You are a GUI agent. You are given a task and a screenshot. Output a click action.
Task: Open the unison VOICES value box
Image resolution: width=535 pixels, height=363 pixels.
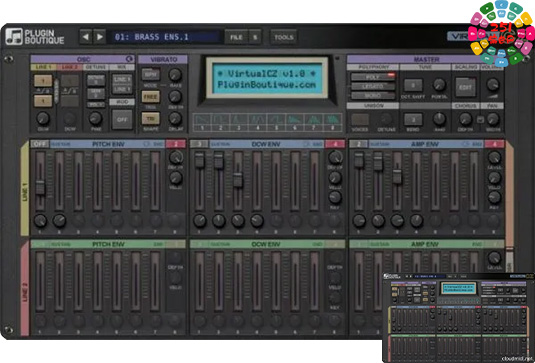[360, 119]
